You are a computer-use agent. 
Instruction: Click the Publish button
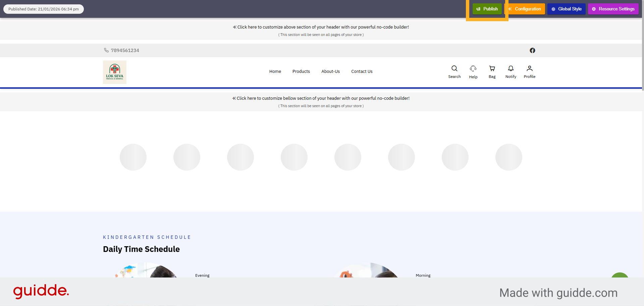[x=487, y=9]
